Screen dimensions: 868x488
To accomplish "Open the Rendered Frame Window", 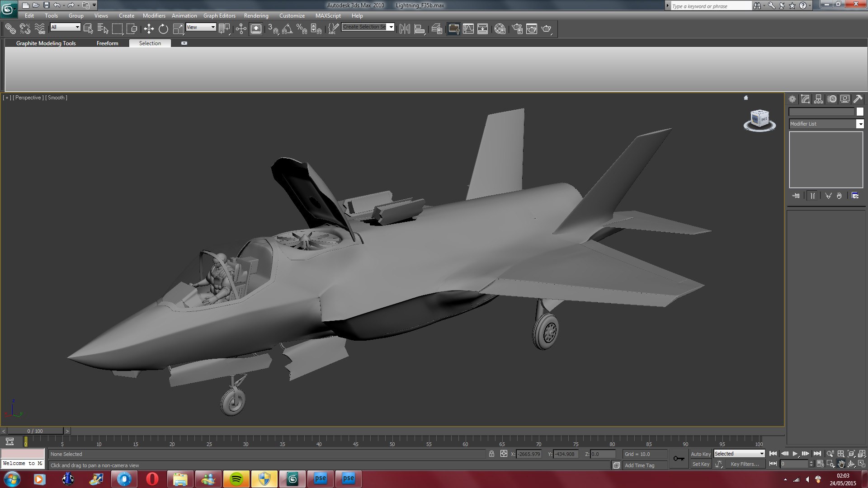I will pyautogui.click(x=532, y=29).
